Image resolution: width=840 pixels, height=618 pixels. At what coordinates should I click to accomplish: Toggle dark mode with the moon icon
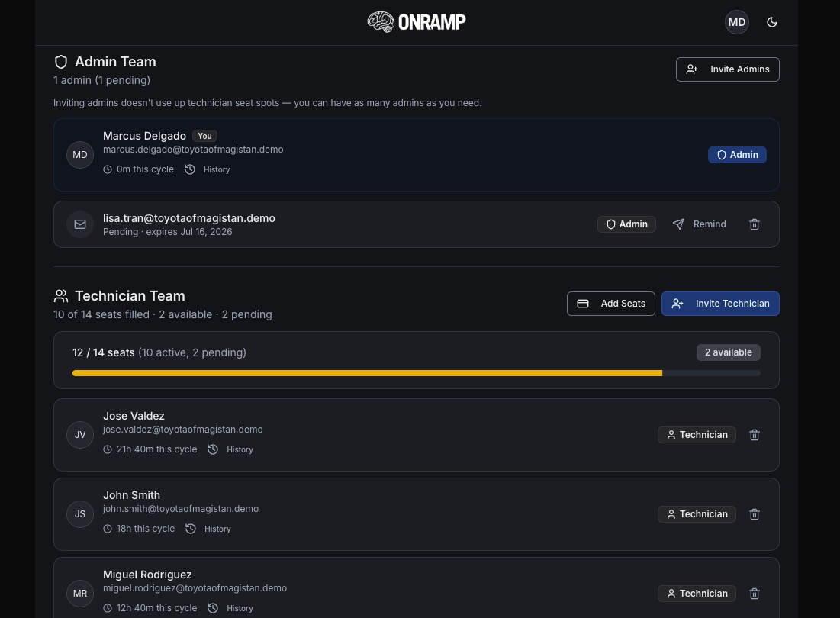(771, 22)
